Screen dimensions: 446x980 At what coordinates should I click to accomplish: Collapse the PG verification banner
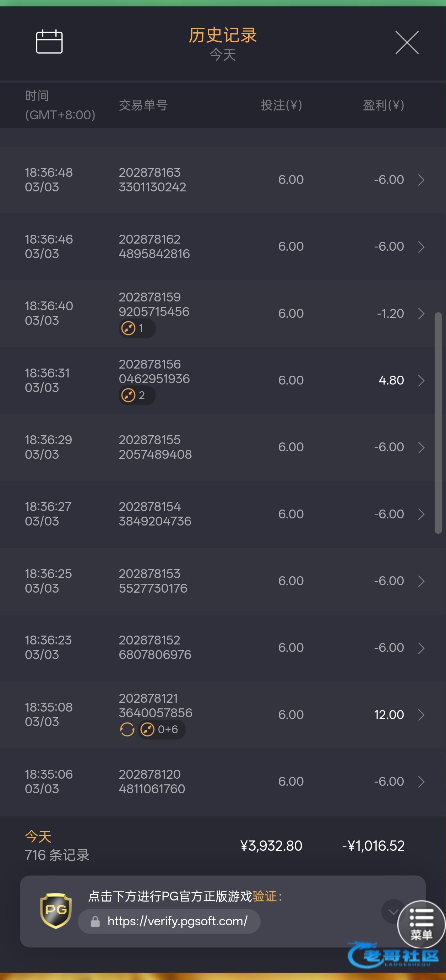392,911
